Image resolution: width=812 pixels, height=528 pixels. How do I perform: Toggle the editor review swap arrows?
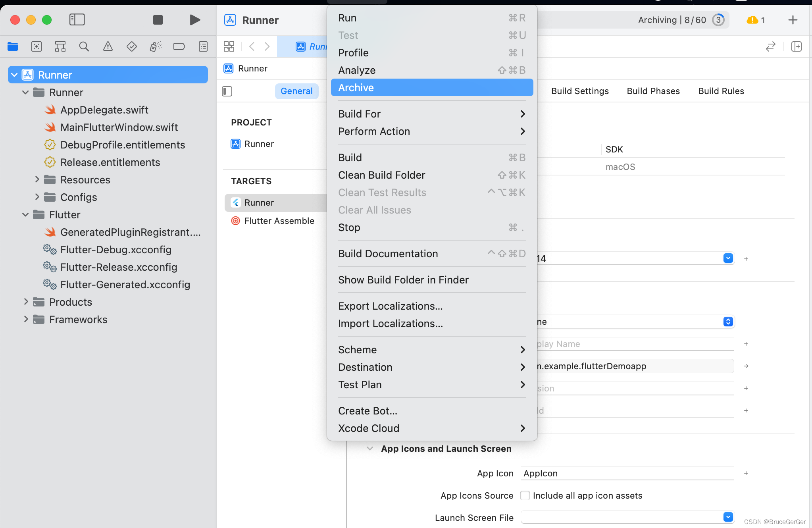[x=770, y=46]
